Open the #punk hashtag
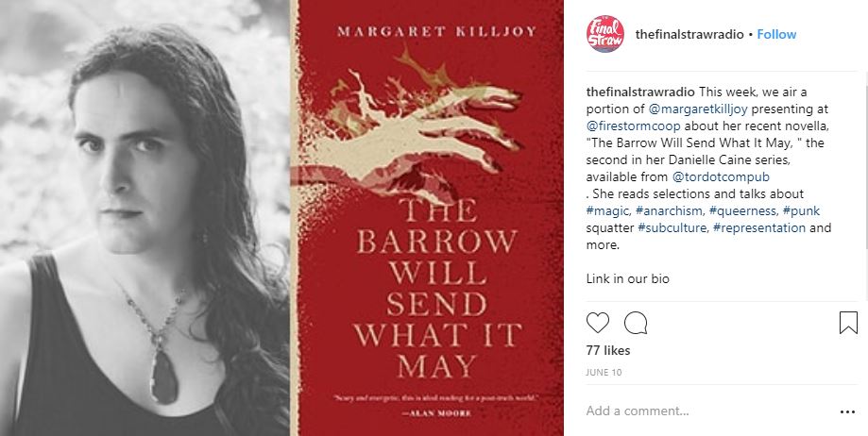 tap(801, 210)
